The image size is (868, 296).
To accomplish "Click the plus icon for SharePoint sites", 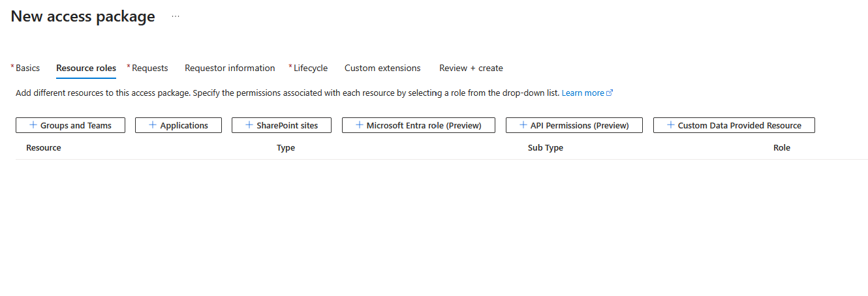I will 249,125.
